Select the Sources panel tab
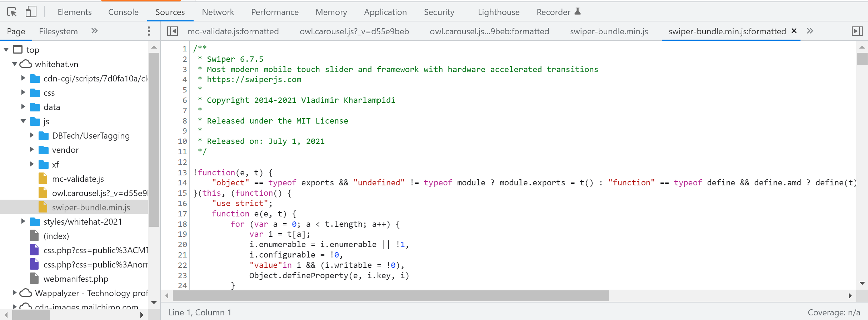868x320 pixels. click(x=170, y=12)
